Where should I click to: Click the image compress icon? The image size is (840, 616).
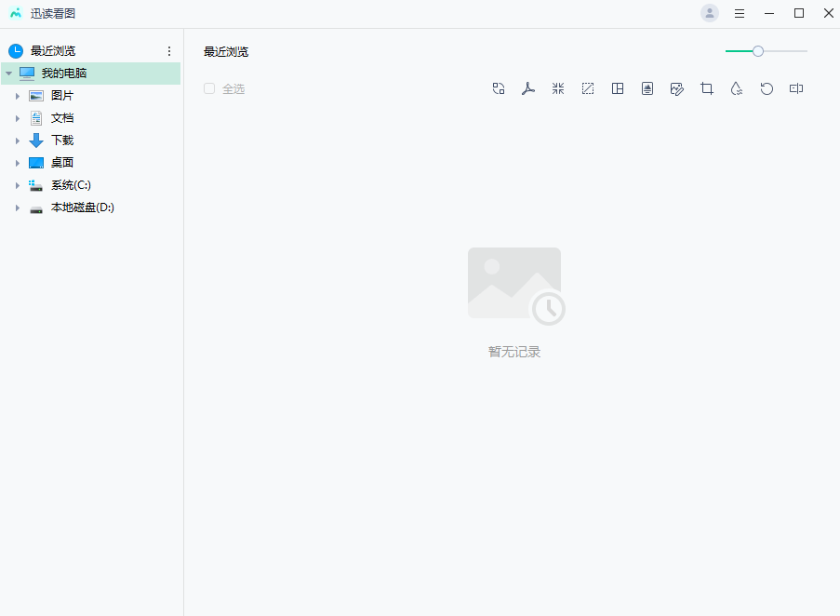coord(558,89)
